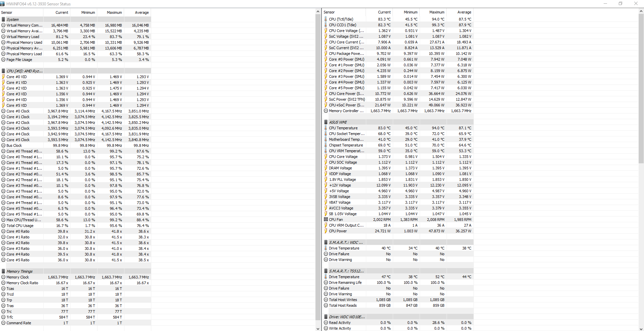Select the Total CPU Usage row
The image size is (644, 331).
(20, 226)
